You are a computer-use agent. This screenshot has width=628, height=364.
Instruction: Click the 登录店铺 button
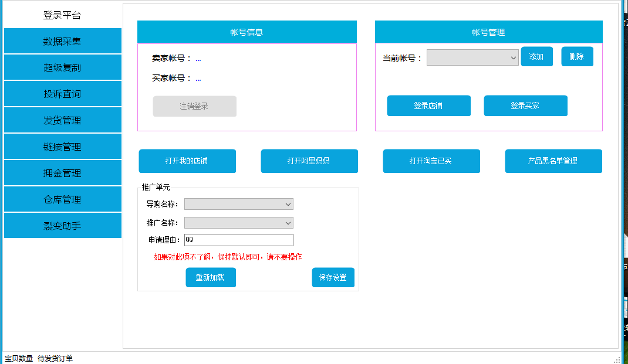(428, 106)
